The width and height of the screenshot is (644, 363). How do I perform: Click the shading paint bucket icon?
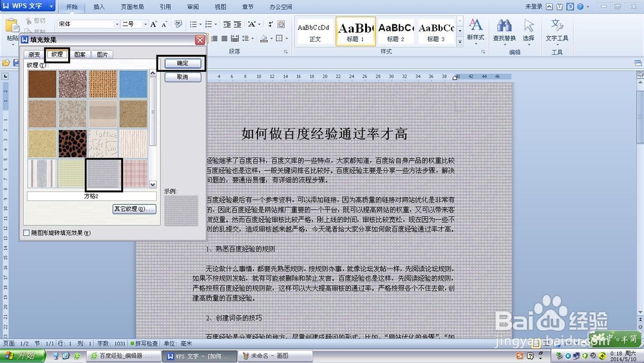pos(263,39)
